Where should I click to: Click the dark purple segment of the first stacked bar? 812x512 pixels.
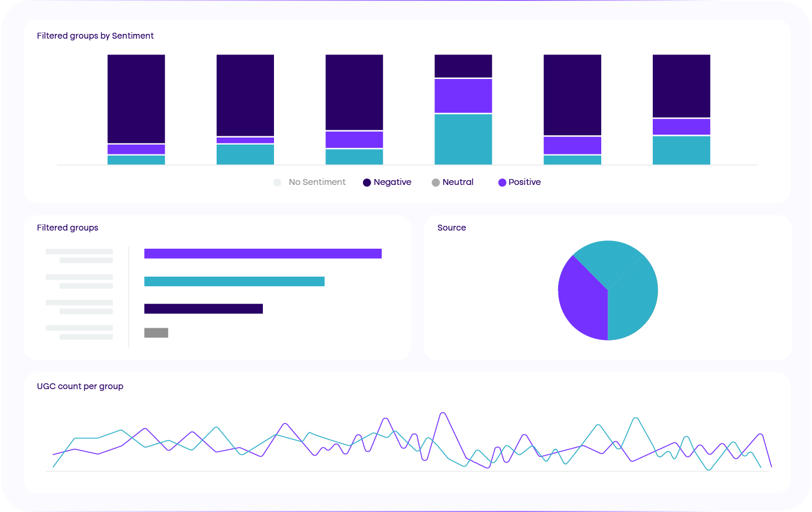[136, 98]
